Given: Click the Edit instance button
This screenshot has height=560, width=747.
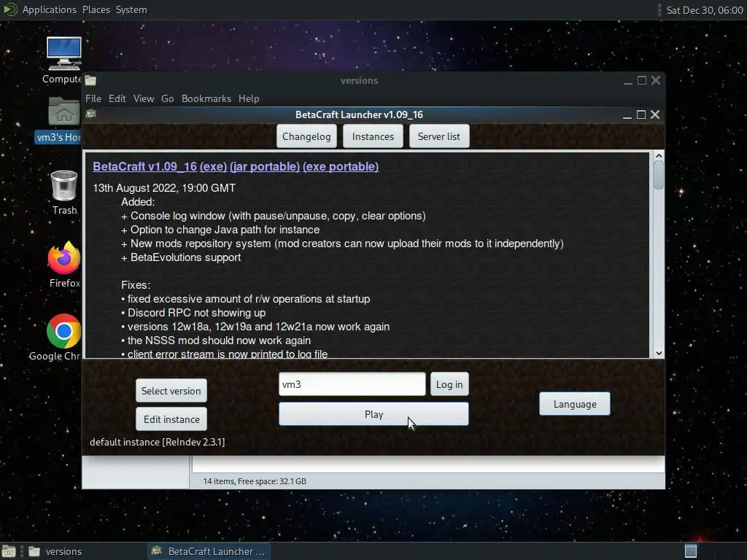Looking at the screenshot, I should (171, 419).
